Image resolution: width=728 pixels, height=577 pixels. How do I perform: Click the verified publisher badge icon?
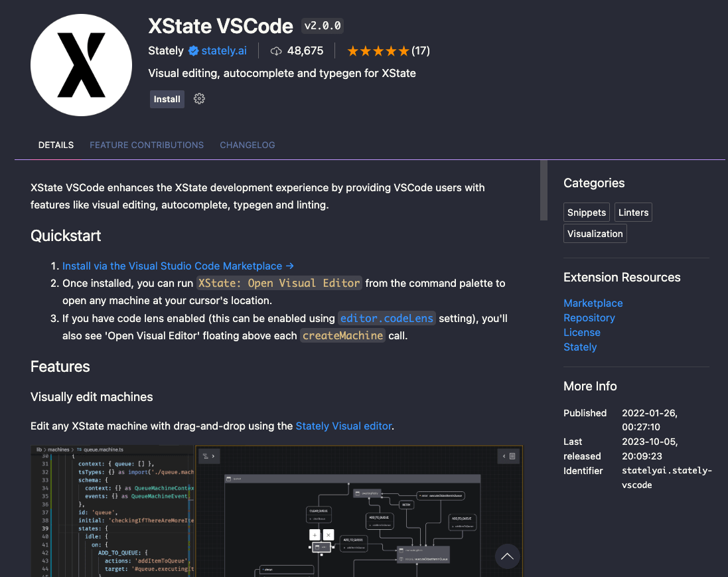pos(194,51)
